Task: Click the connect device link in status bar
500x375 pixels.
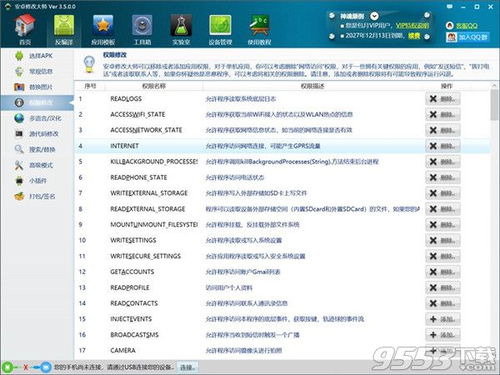Action: click(186, 367)
